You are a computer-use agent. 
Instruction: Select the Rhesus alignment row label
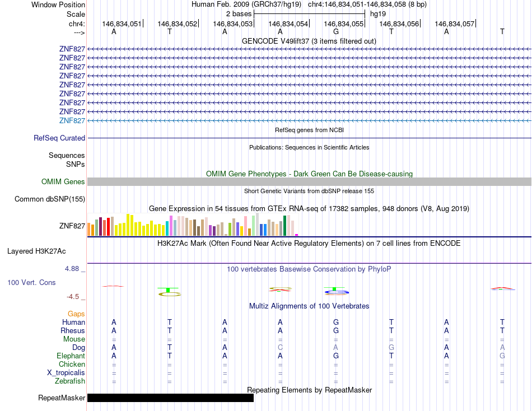click(73, 330)
